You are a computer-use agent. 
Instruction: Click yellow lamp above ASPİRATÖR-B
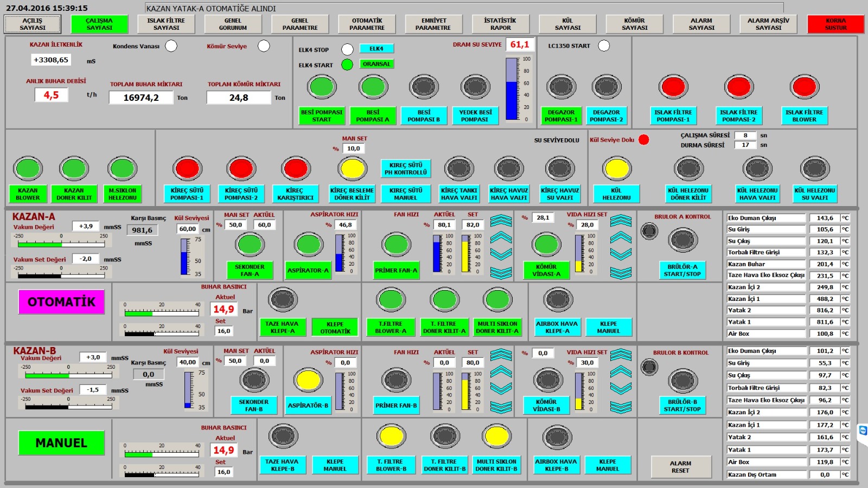pyautogui.click(x=308, y=380)
